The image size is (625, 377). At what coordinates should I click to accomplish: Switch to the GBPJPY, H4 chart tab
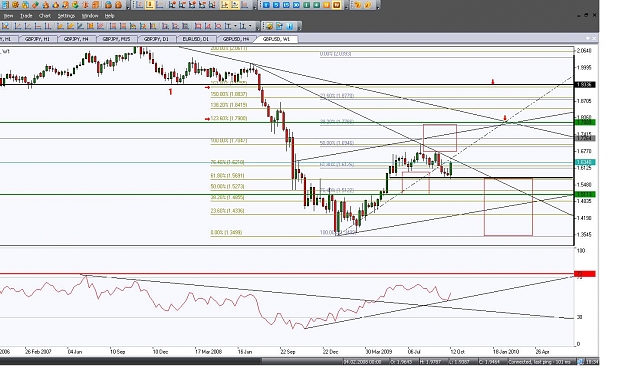coord(76,39)
